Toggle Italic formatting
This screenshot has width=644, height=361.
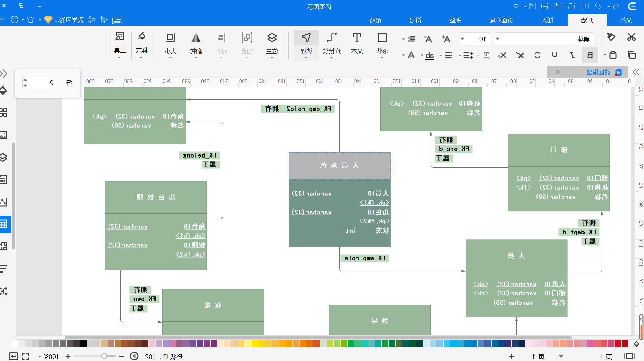pyautogui.click(x=572, y=55)
